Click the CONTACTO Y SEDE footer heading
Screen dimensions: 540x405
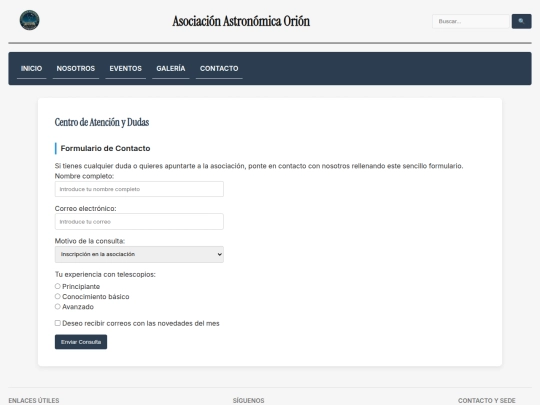click(487, 401)
